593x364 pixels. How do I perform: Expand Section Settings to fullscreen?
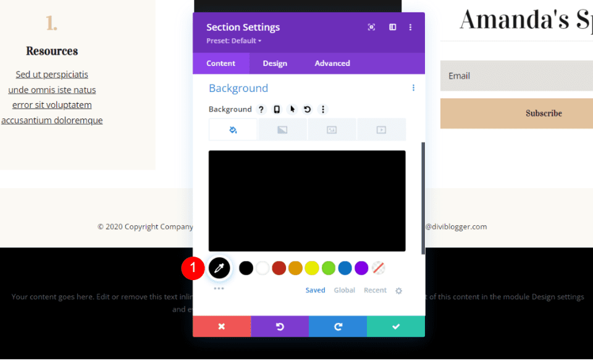(x=371, y=27)
